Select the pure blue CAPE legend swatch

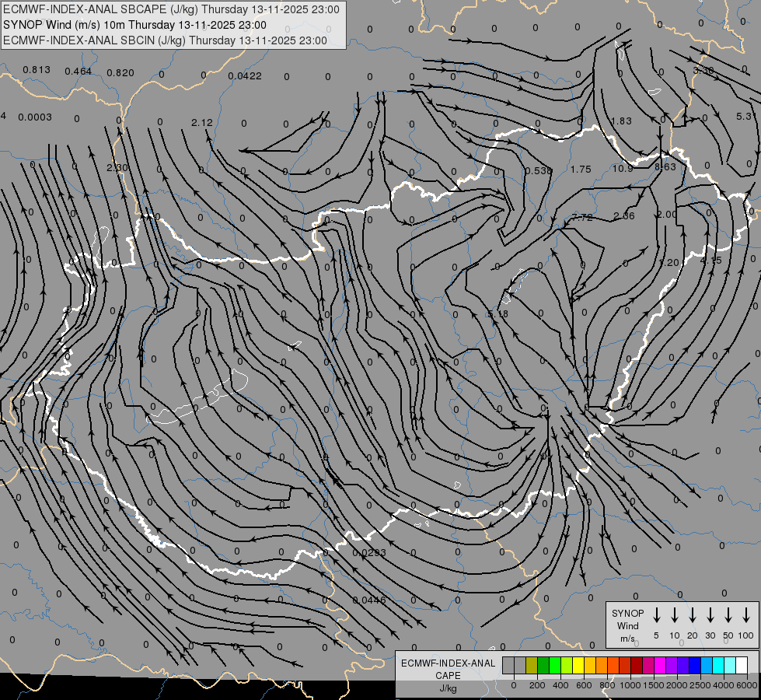pyautogui.click(x=694, y=665)
